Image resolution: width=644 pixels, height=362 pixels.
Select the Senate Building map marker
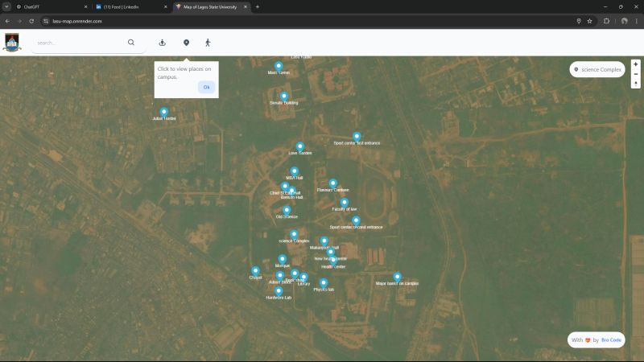coord(283,96)
